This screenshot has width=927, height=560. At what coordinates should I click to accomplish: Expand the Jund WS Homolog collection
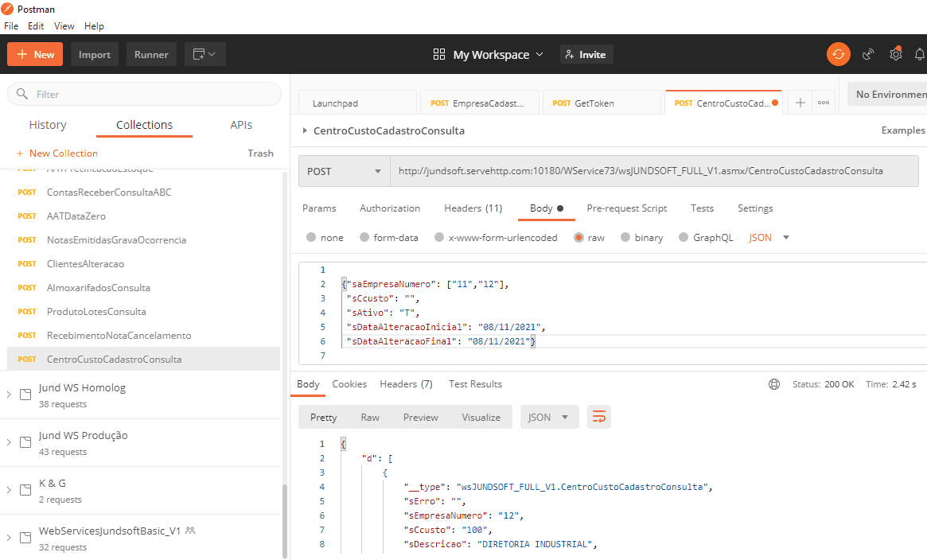[x=9, y=395]
